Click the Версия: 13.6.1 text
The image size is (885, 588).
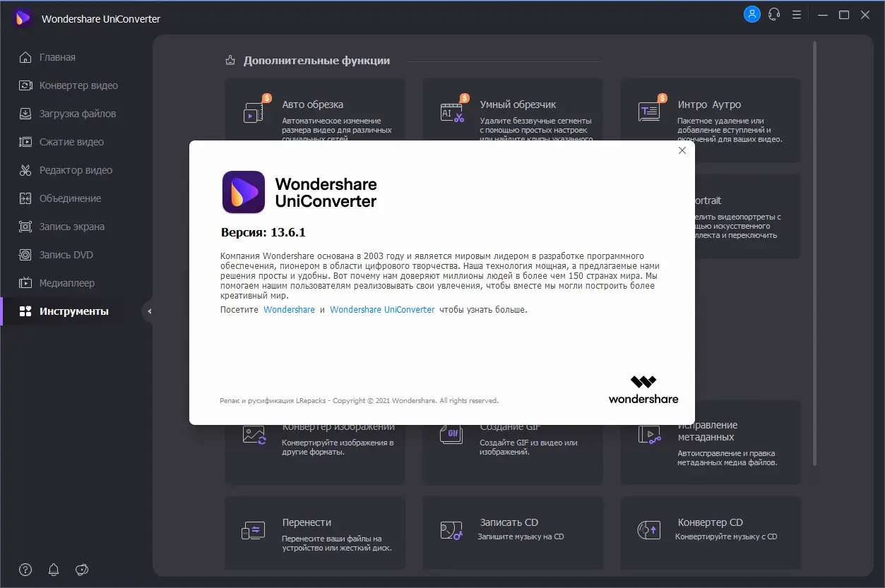[x=263, y=232]
